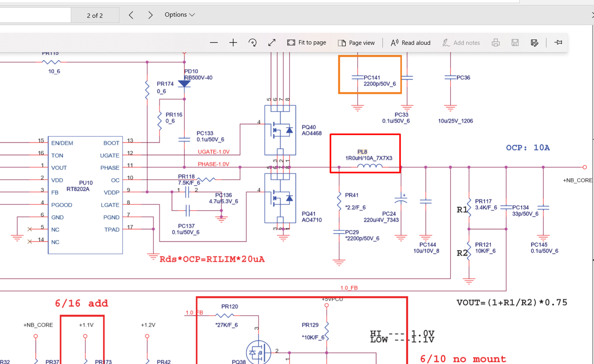Start Read aloud
Viewport: 594px width, 364px height.
pyautogui.click(x=410, y=43)
